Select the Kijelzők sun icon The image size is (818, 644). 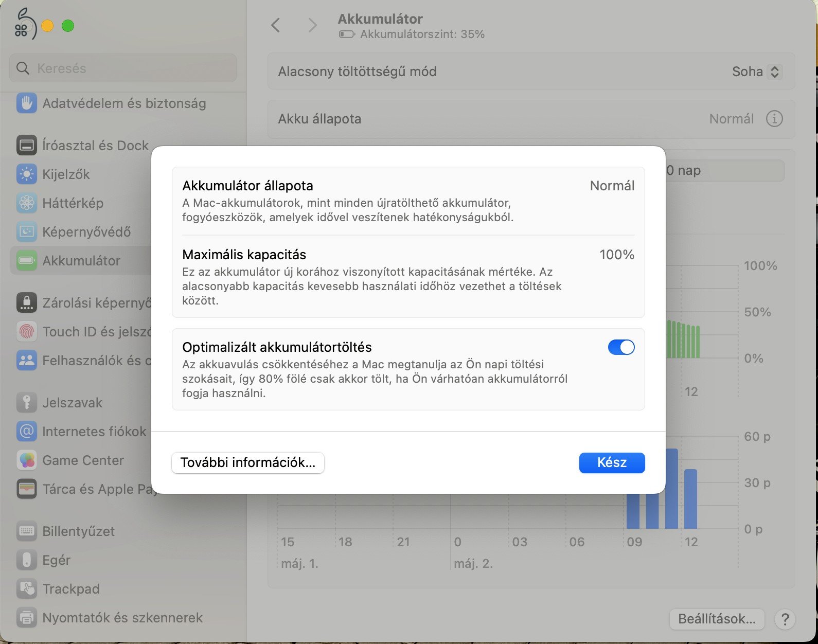coord(26,174)
